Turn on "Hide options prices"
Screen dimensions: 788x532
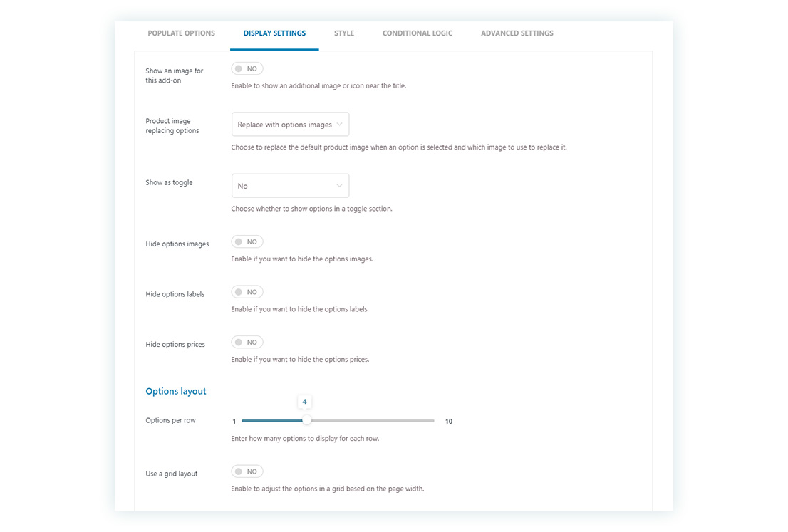point(247,342)
